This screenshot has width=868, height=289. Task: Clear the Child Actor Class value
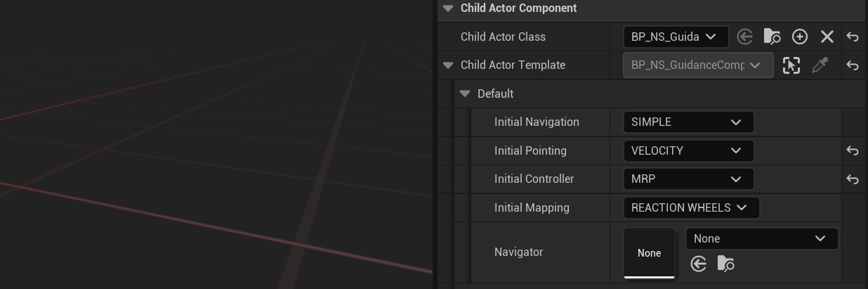[827, 37]
